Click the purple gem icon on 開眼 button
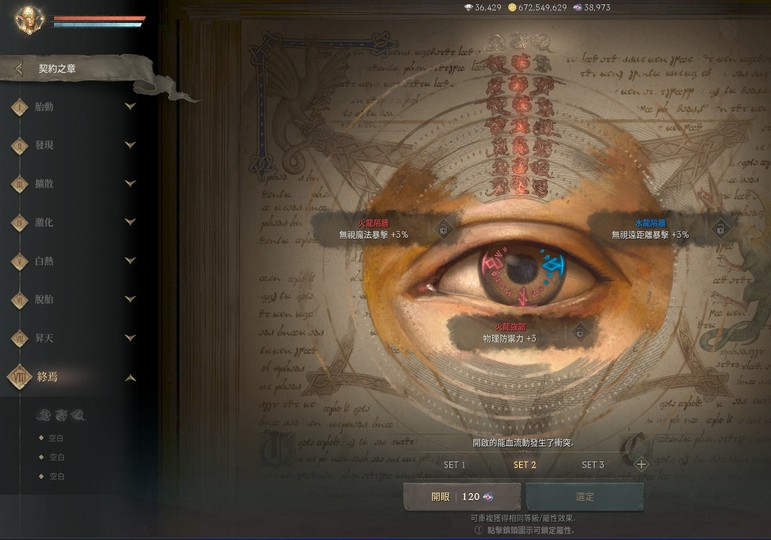771x540 pixels. point(488,497)
